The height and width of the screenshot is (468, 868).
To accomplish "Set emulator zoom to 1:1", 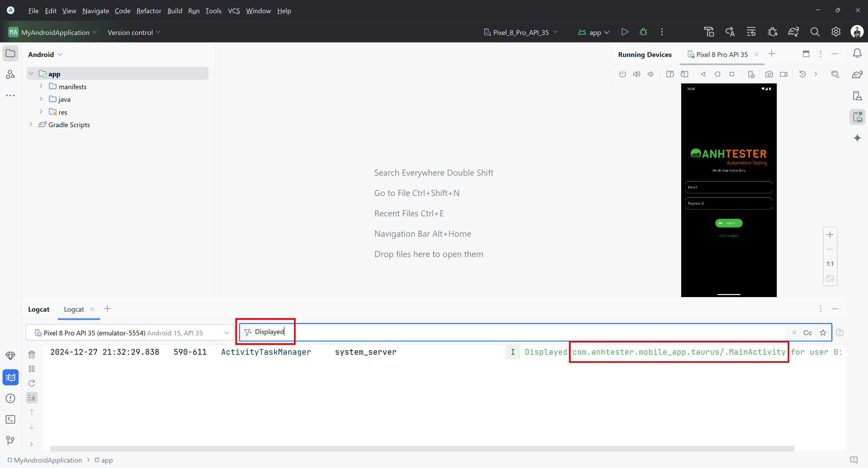I will pos(830,264).
